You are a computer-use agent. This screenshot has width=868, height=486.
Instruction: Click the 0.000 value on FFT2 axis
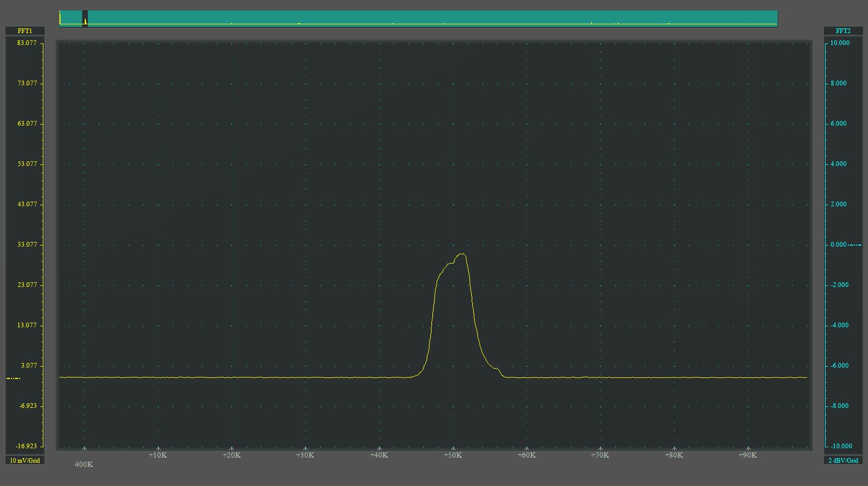839,245
